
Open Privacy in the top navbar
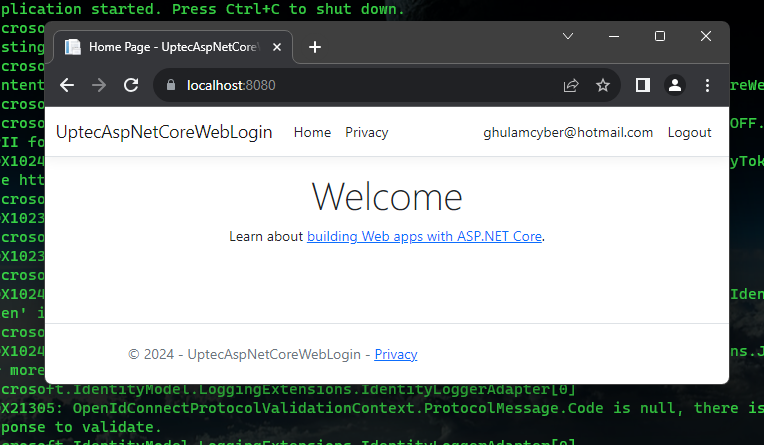(x=366, y=132)
